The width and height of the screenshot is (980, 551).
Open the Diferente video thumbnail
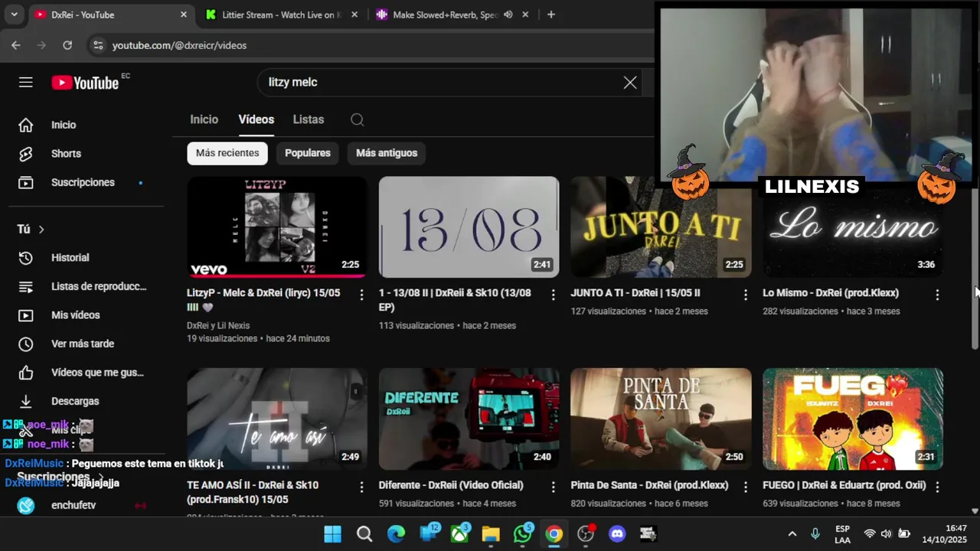[x=469, y=419]
